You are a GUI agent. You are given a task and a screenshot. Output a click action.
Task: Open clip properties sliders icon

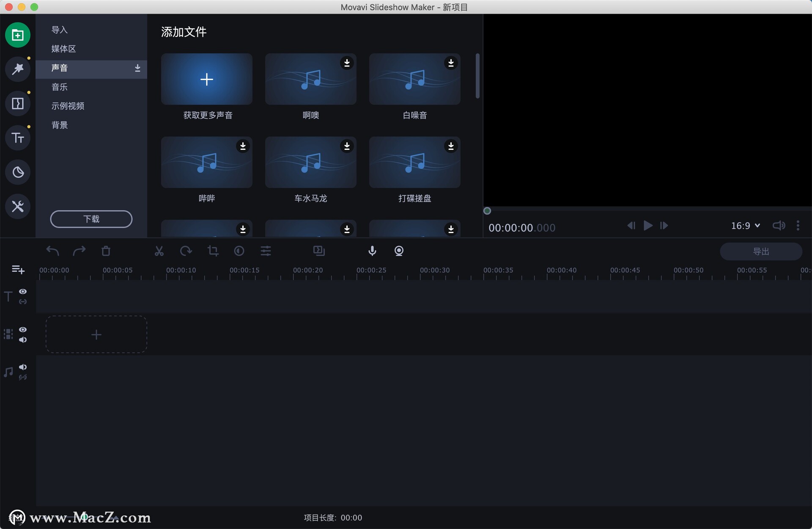[266, 251]
